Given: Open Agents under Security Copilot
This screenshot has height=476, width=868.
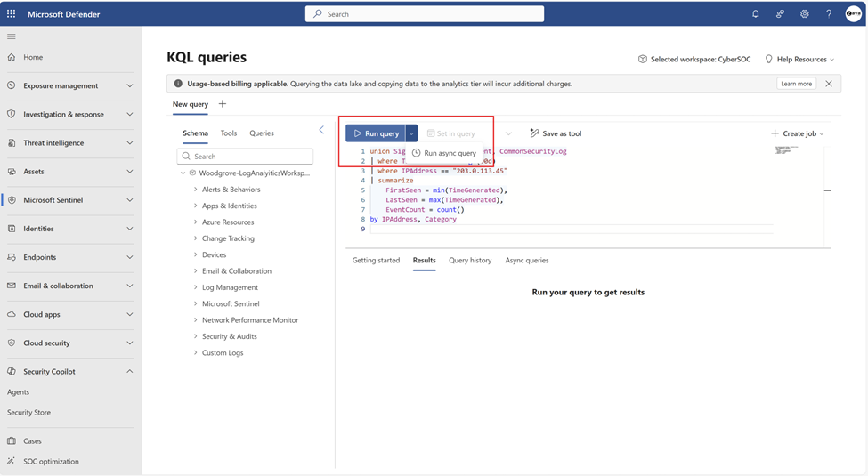Looking at the screenshot, I should coord(19,391).
